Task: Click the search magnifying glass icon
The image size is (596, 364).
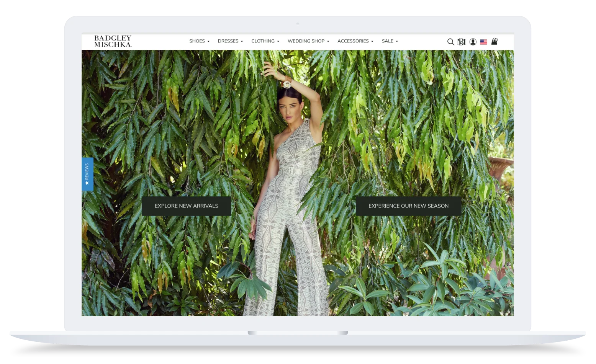Action: coord(450,42)
